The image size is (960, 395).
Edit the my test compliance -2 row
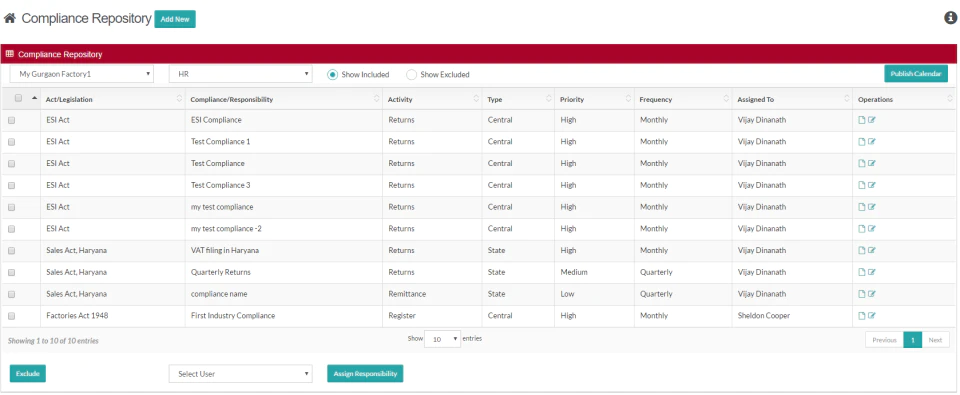click(872, 229)
